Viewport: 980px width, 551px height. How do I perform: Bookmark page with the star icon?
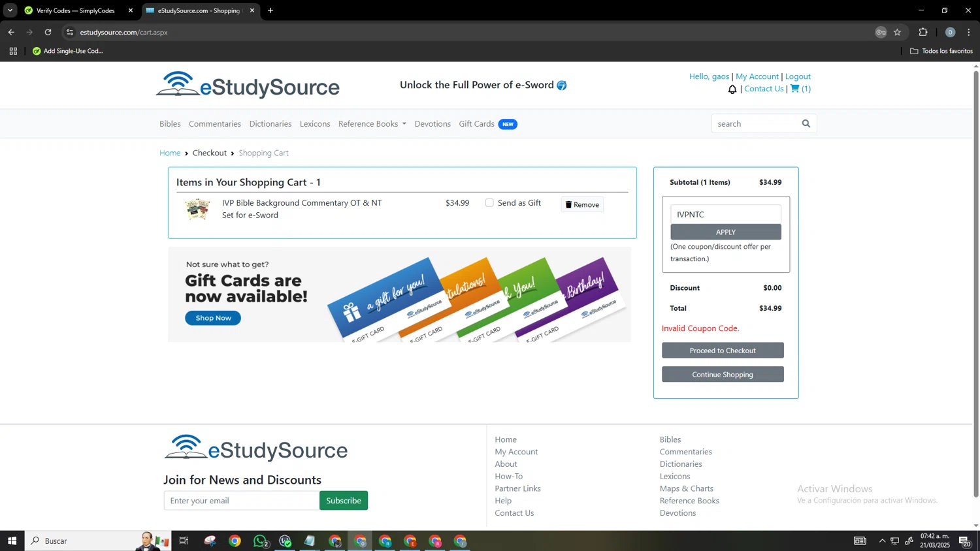coord(898,32)
